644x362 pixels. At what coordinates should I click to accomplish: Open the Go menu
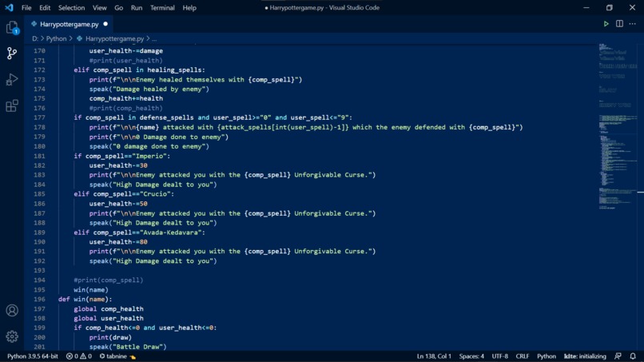pos(119,8)
